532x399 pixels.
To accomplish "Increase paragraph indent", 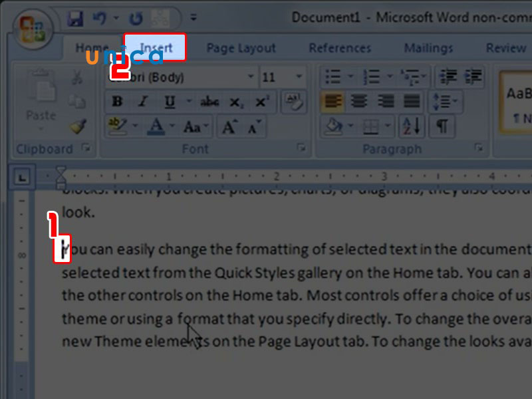I will click(473, 76).
